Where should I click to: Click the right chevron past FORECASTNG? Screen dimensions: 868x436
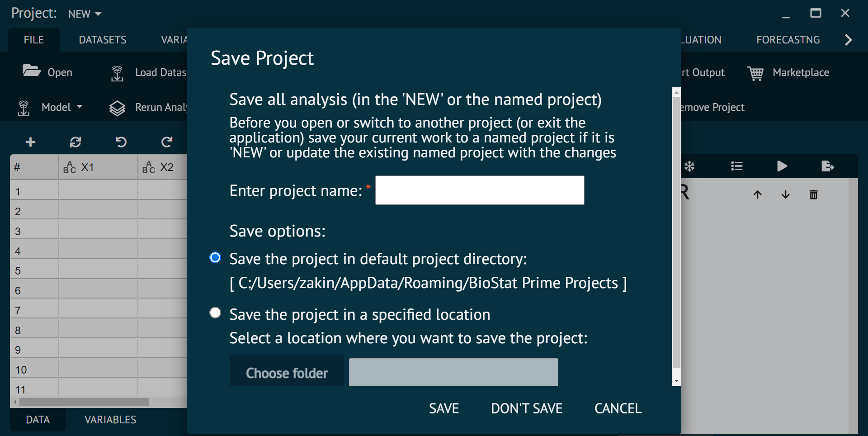click(848, 40)
